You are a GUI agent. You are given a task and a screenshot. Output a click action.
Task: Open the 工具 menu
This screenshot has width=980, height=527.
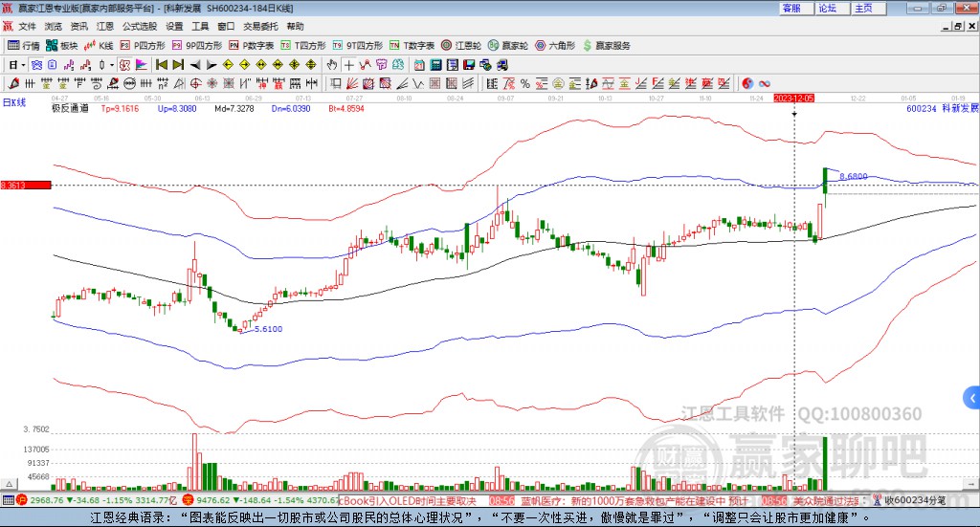200,26
